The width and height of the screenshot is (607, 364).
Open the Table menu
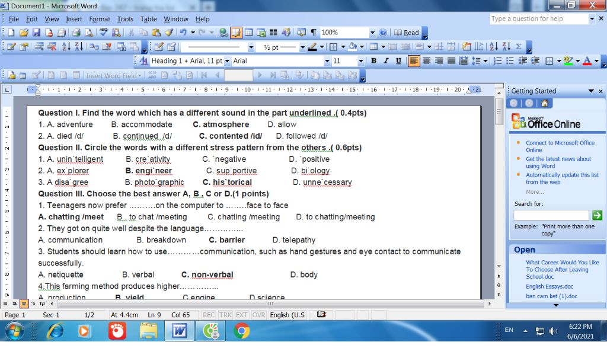149,19
